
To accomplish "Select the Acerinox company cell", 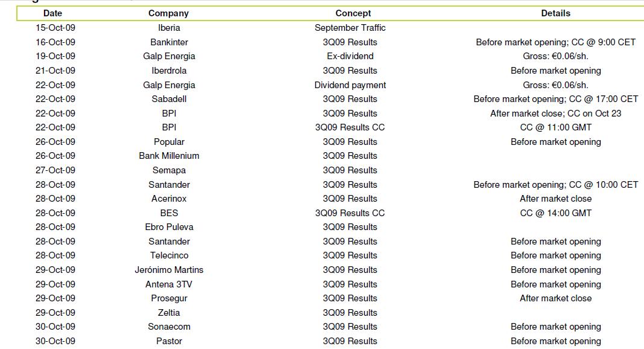I will [169, 199].
